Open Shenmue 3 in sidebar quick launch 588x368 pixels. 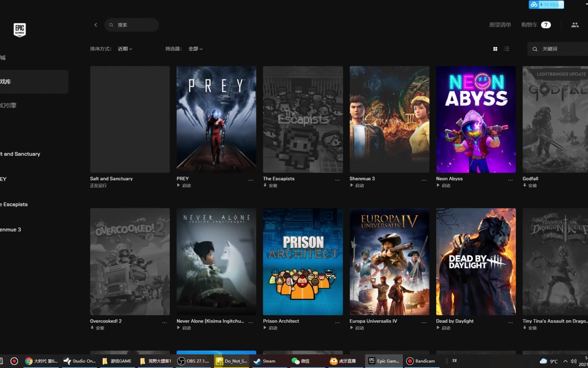(x=11, y=229)
